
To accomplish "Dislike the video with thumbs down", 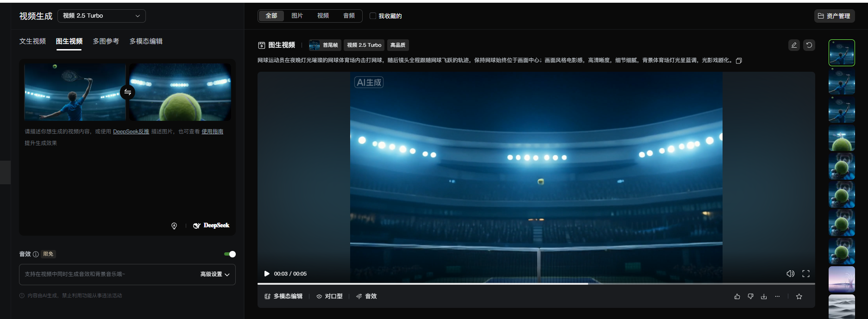I will click(750, 296).
